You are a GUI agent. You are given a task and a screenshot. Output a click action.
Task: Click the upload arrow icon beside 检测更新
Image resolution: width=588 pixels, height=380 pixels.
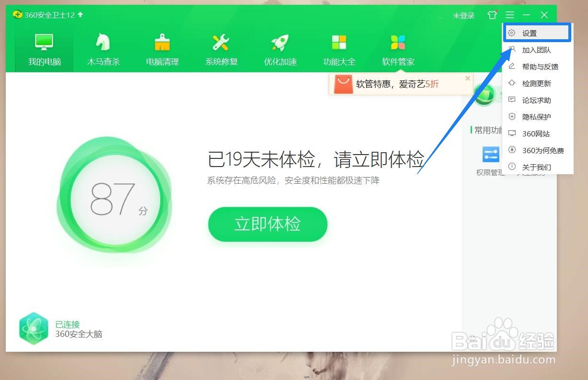(x=512, y=83)
